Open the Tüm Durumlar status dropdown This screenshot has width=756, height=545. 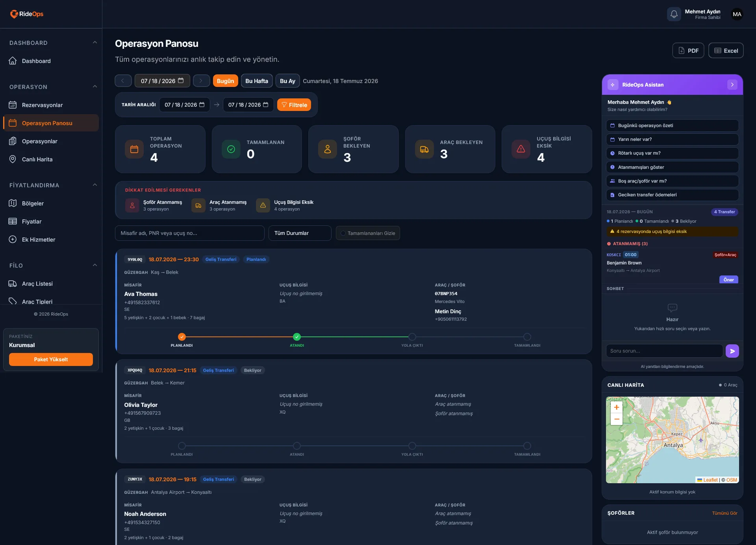pos(300,233)
